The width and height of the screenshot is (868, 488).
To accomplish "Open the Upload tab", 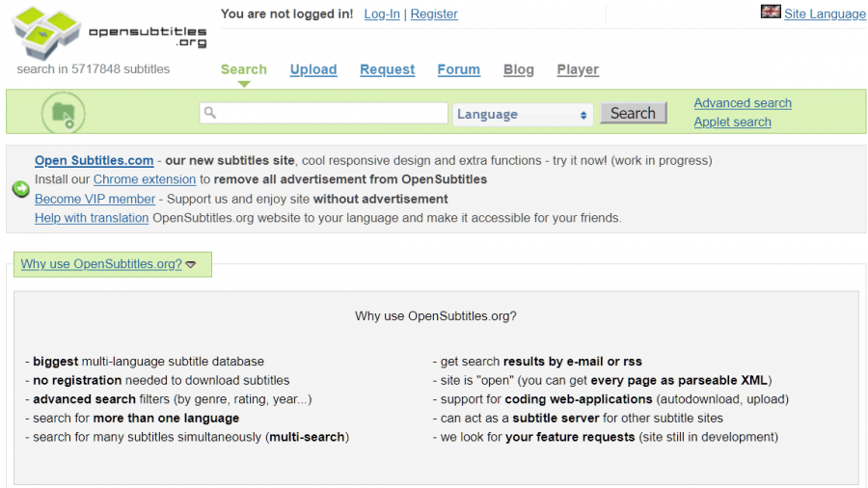I will click(313, 69).
